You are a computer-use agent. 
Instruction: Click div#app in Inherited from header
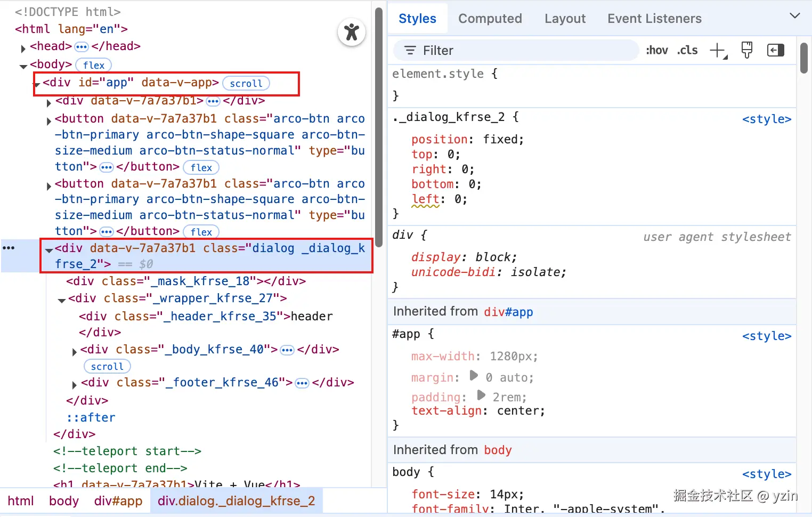tap(508, 312)
